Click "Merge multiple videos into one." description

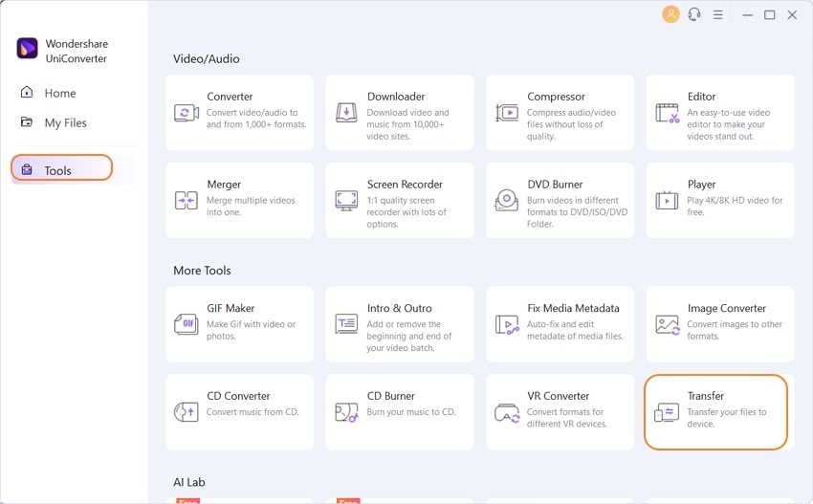click(x=251, y=206)
